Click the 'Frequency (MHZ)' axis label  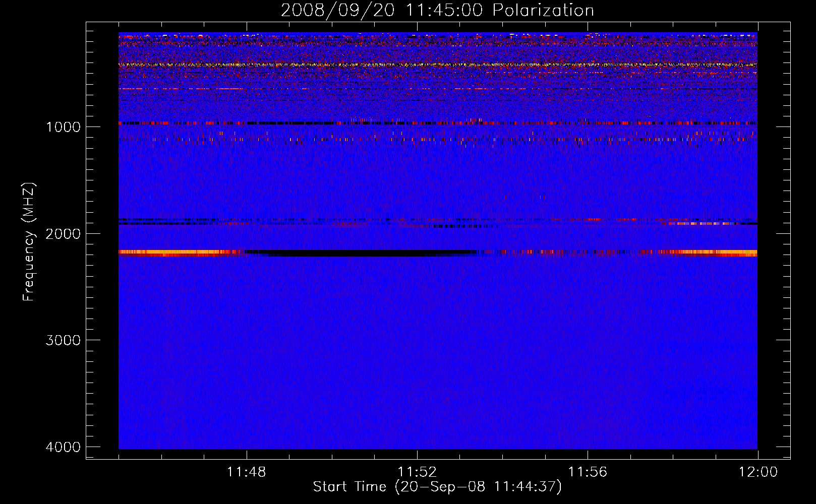click(29, 242)
